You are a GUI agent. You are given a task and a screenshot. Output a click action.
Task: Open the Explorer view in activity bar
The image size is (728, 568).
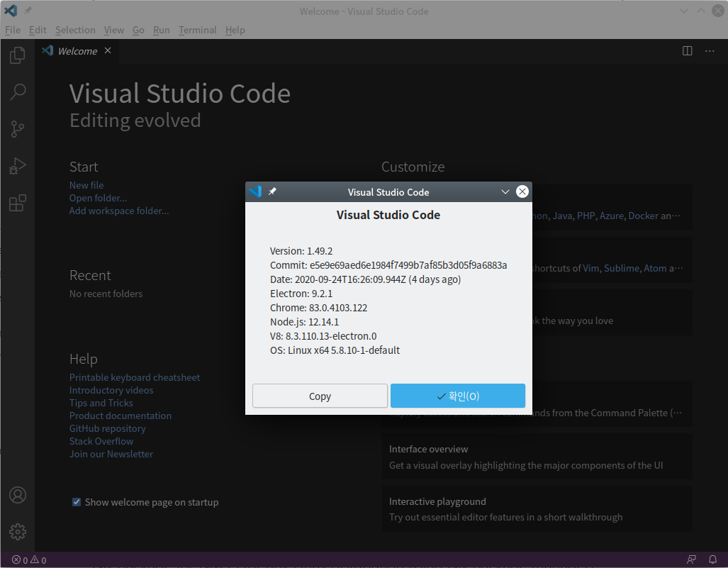pyautogui.click(x=18, y=55)
